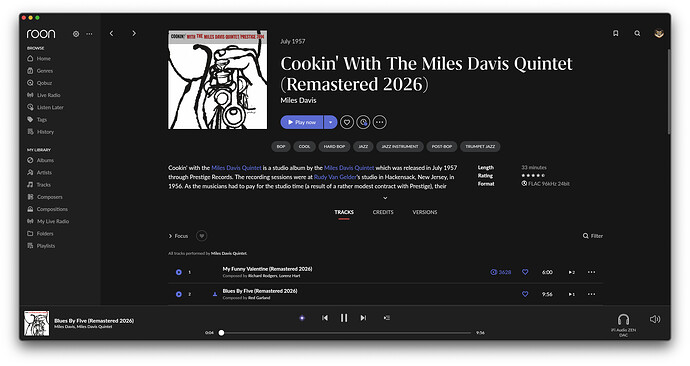Open Listen Later in the sidebar
This screenshot has height=366, width=690.
coord(45,107)
